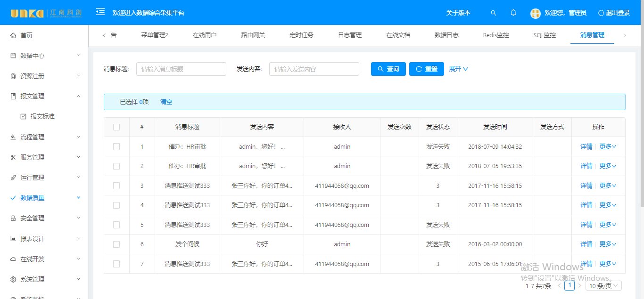
Task: Select the checkbox for row 6 发个问候
Action: [x=116, y=244]
